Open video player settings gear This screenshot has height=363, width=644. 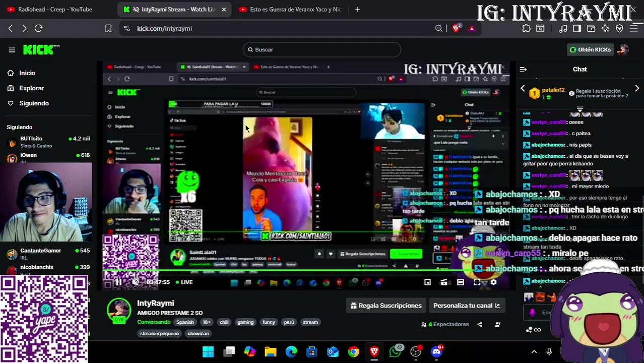click(x=493, y=282)
